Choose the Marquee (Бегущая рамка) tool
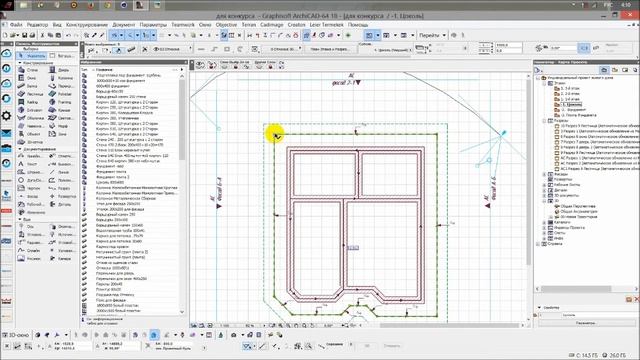640x360 pixels. click(63, 56)
